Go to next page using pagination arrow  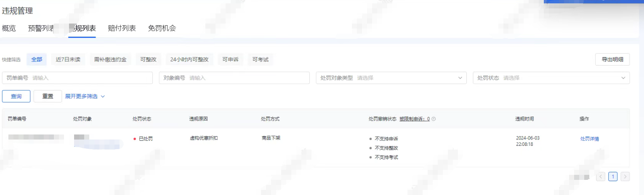point(625,177)
